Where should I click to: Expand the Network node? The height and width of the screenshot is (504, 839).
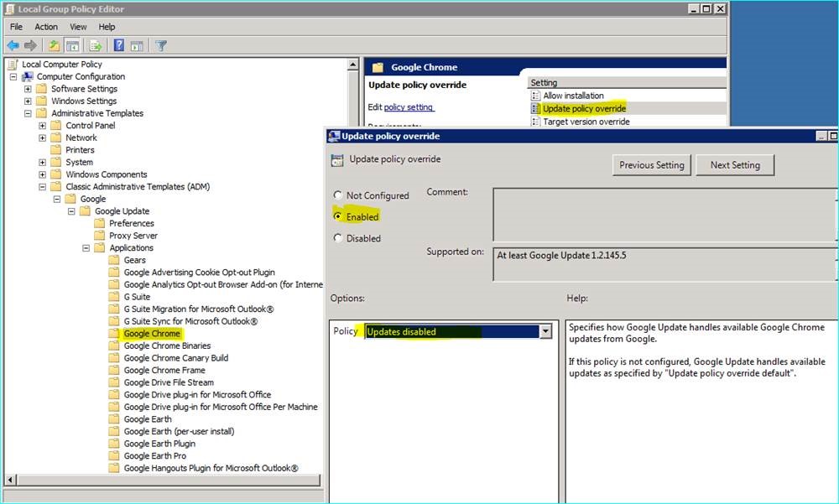pyautogui.click(x=42, y=138)
